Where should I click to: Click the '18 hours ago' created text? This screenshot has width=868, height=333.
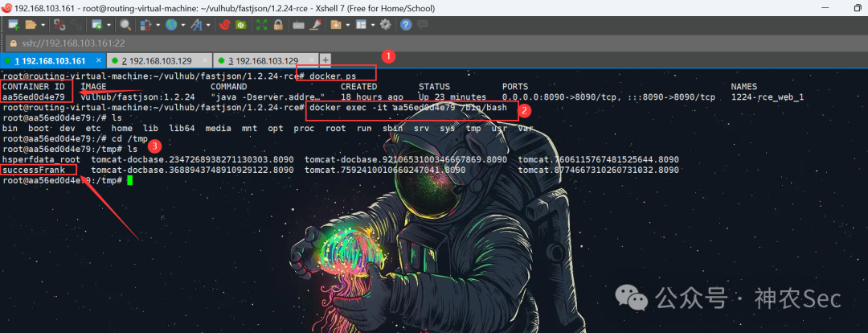pyautogui.click(x=372, y=97)
